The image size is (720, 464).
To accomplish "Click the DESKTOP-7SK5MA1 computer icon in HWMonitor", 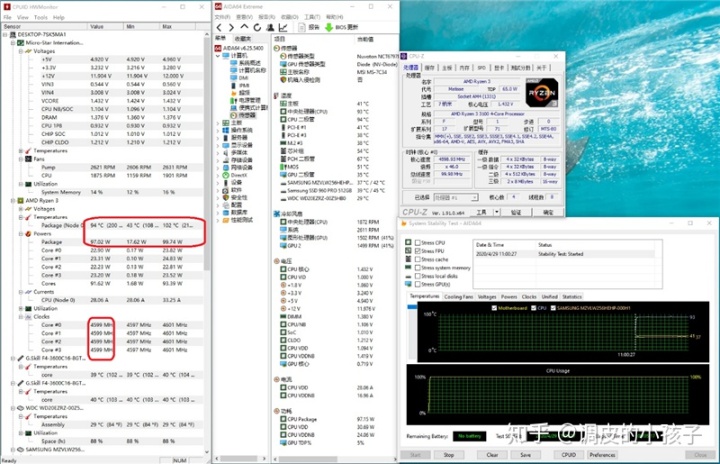I will (x=13, y=34).
